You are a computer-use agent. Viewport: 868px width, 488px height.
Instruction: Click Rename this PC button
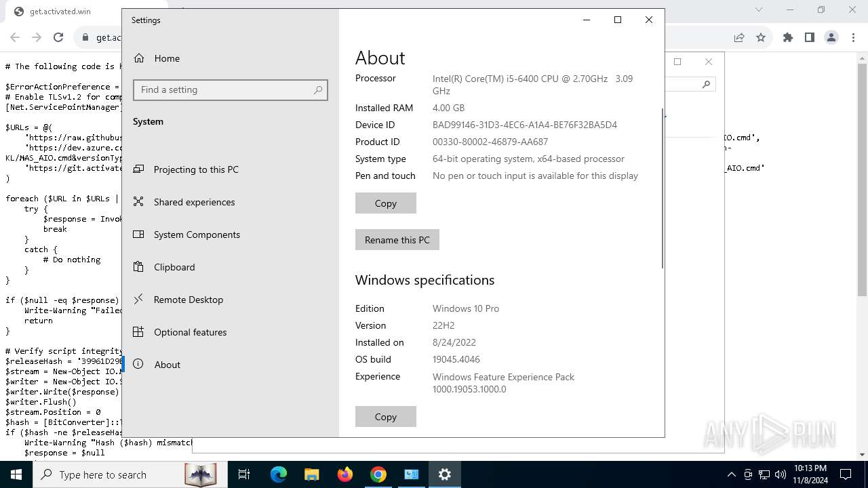[397, 240]
